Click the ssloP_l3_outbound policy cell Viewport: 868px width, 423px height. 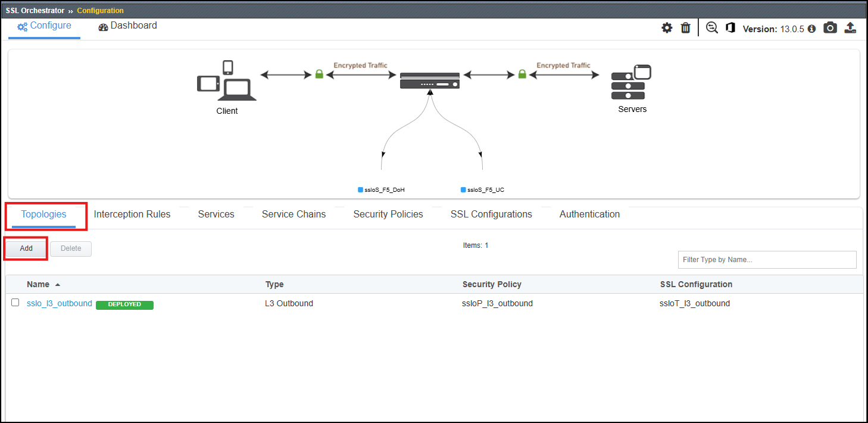498,303
